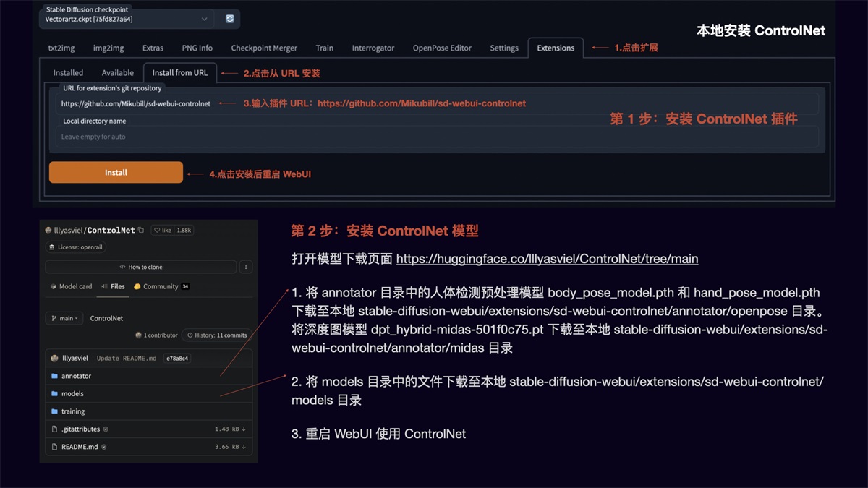868x488 pixels.
Task: Switch to the Extensions tab
Action: click(555, 48)
